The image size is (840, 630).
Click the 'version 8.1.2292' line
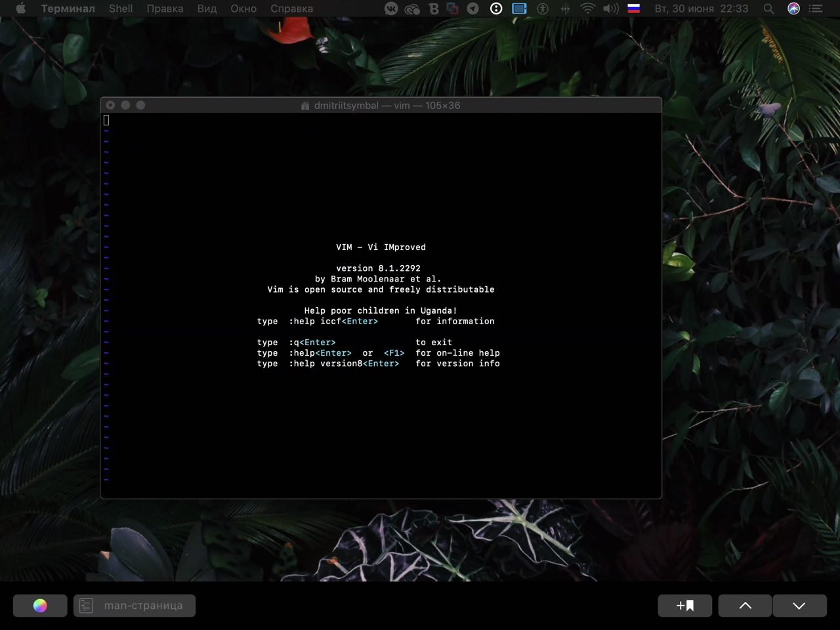tap(378, 268)
